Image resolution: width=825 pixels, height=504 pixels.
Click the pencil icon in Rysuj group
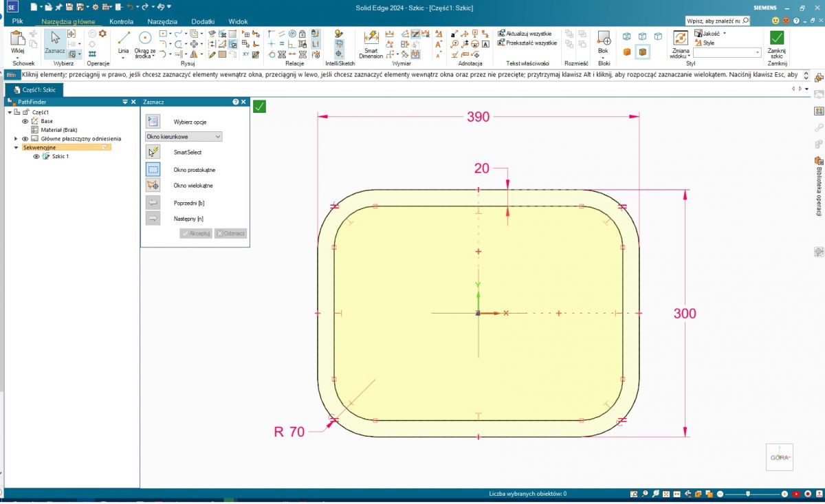[x=212, y=54]
